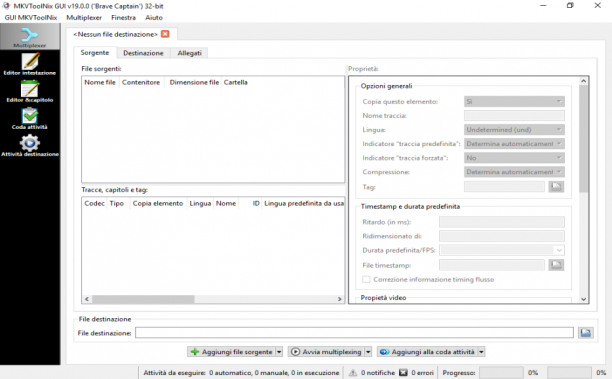Click the Copia elemento column header

point(158,203)
